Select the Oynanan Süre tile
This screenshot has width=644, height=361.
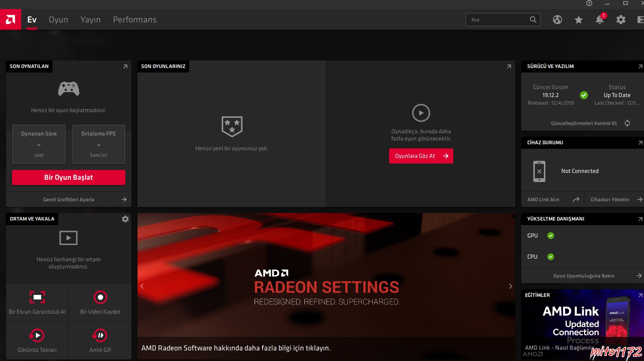click(x=39, y=144)
